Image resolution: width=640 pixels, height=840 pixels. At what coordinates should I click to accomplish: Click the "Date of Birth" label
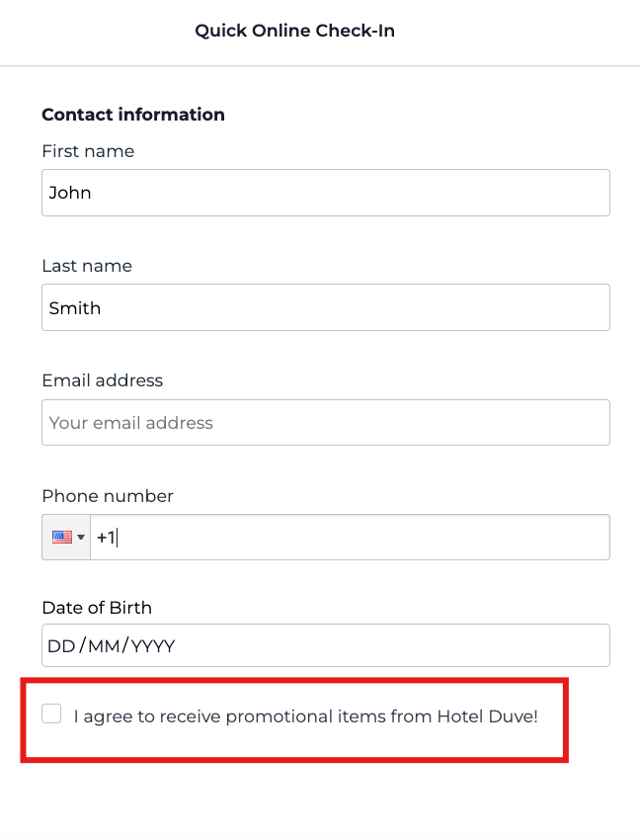(x=97, y=608)
